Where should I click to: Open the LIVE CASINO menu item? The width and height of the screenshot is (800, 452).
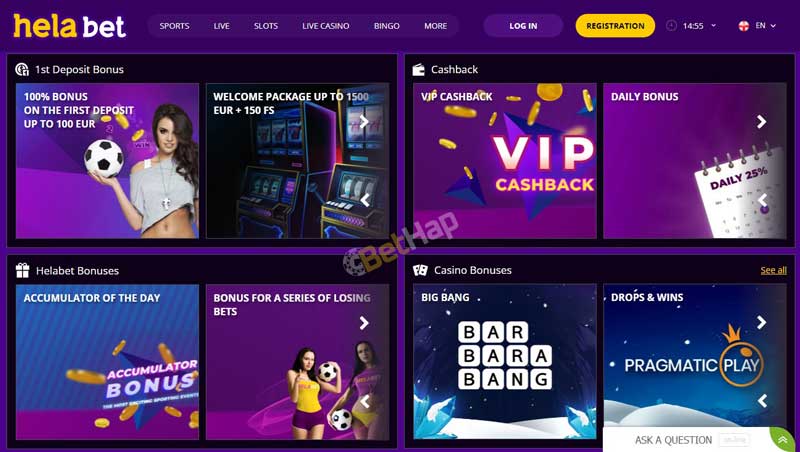click(x=326, y=26)
